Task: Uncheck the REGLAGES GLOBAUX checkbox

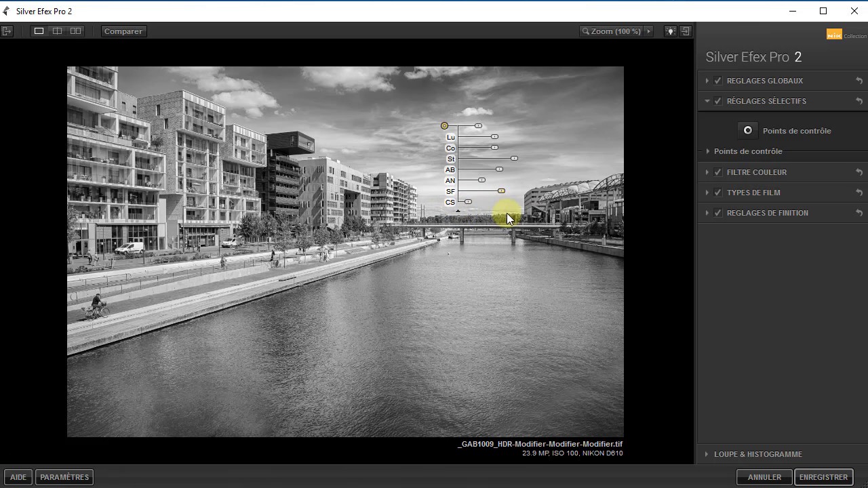Action: (718, 81)
